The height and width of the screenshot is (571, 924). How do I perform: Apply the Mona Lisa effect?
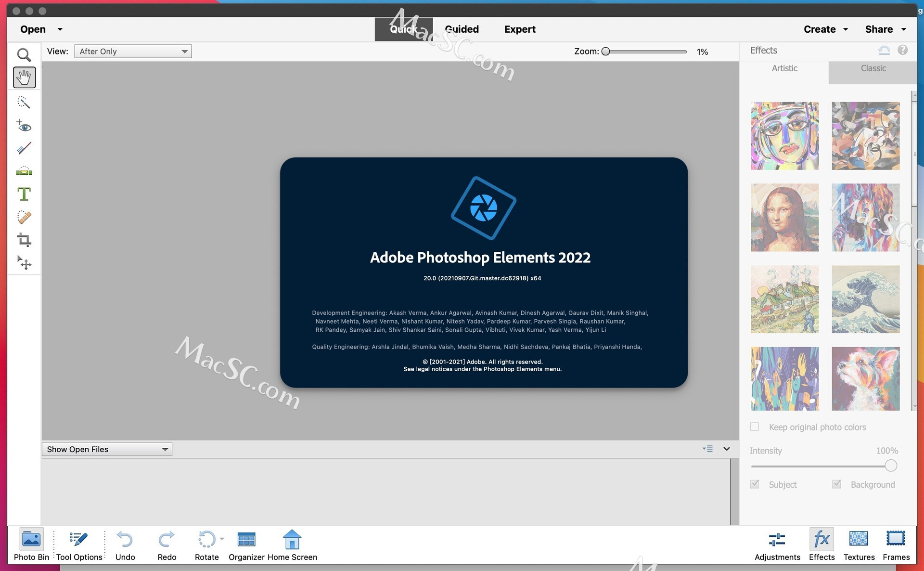[x=784, y=217]
